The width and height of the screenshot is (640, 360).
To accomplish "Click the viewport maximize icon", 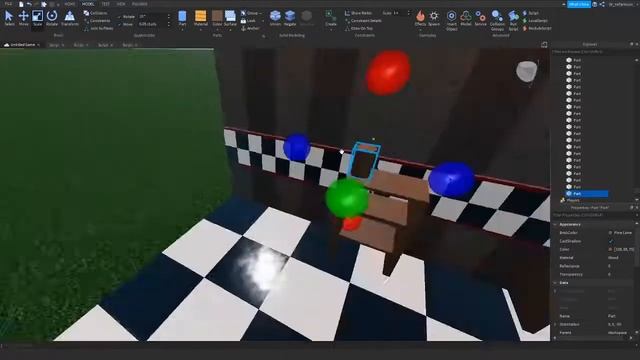I will tap(544, 45).
